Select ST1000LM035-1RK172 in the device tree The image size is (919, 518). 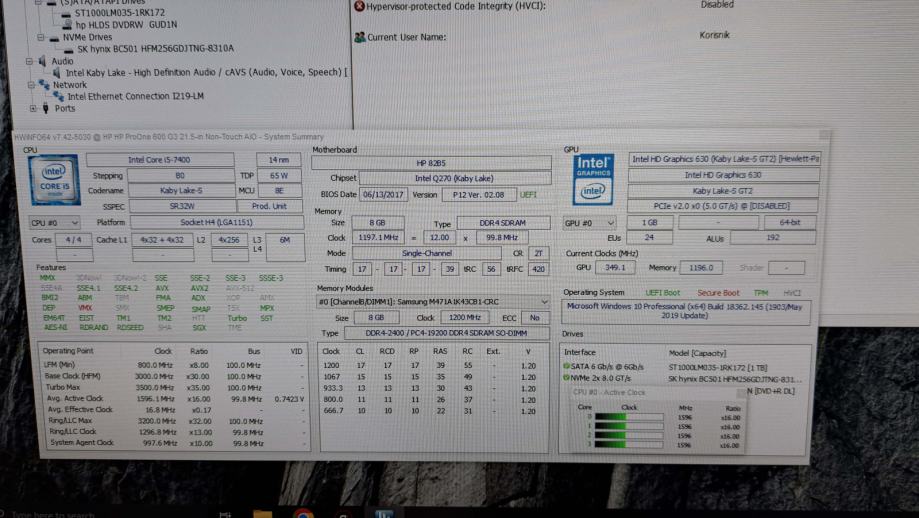pyautogui.click(x=120, y=12)
